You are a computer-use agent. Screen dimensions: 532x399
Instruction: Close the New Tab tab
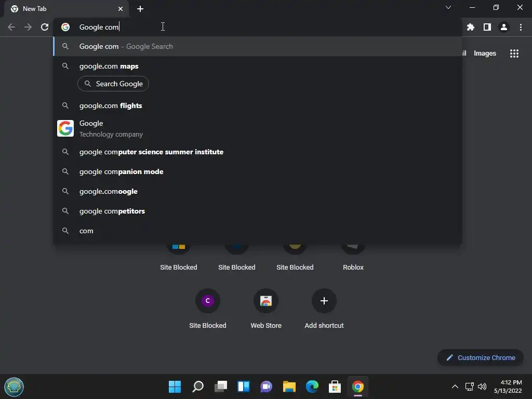pyautogui.click(x=121, y=9)
